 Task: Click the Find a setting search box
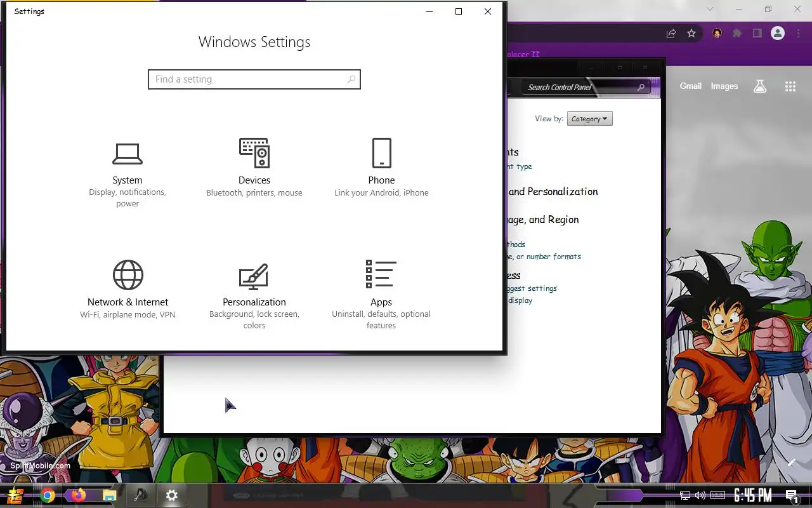[x=254, y=79]
